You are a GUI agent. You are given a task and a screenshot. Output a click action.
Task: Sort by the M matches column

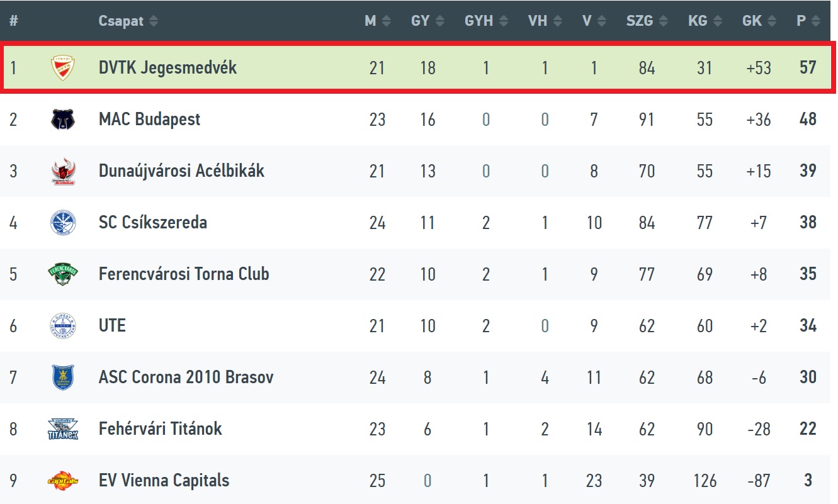point(378,21)
